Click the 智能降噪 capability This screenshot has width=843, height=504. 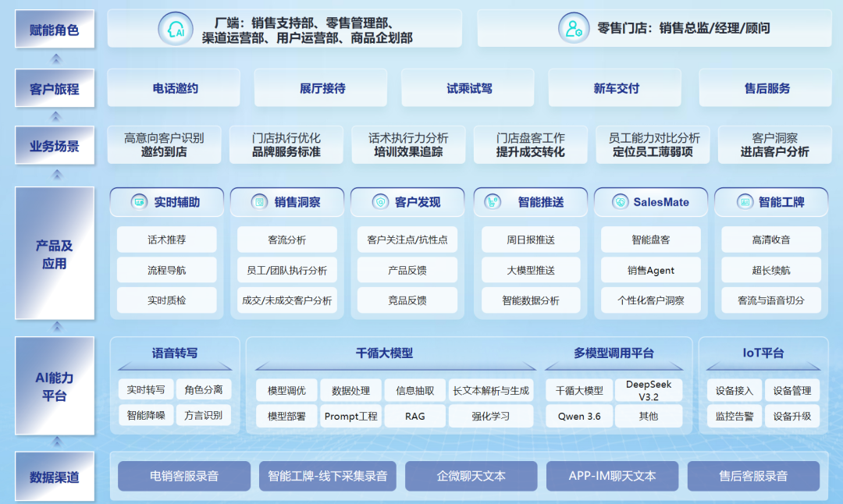[x=146, y=415]
